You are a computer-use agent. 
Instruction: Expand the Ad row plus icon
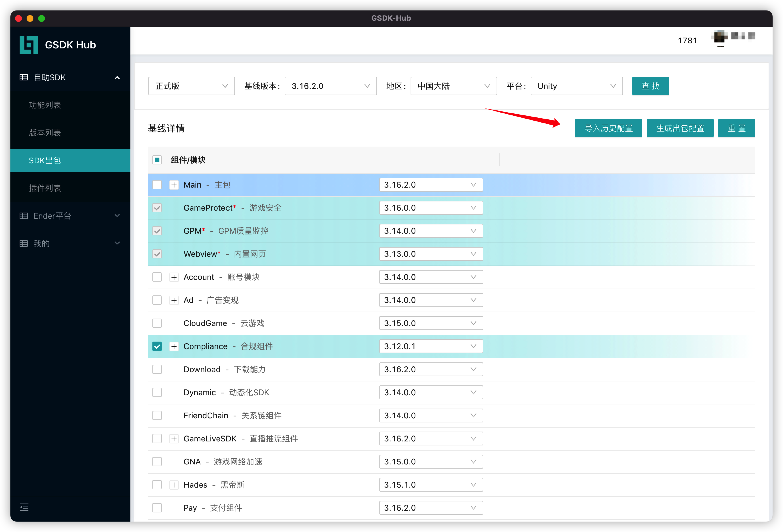(174, 300)
